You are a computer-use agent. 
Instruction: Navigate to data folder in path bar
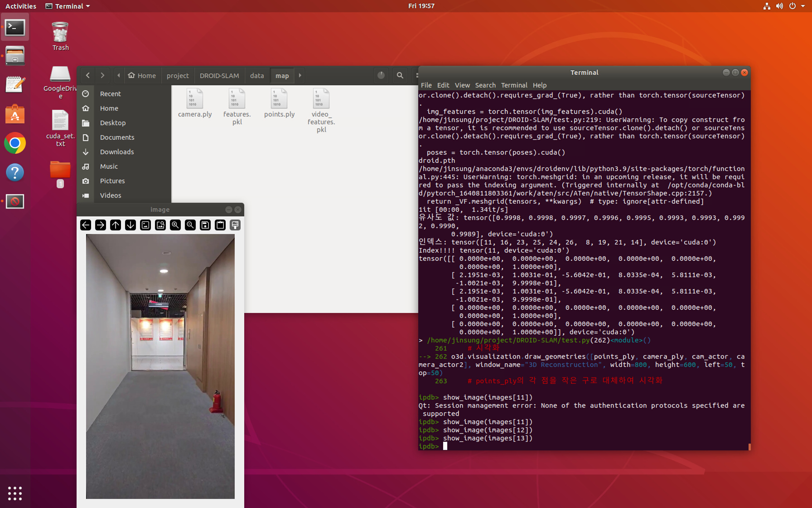pyautogui.click(x=257, y=76)
